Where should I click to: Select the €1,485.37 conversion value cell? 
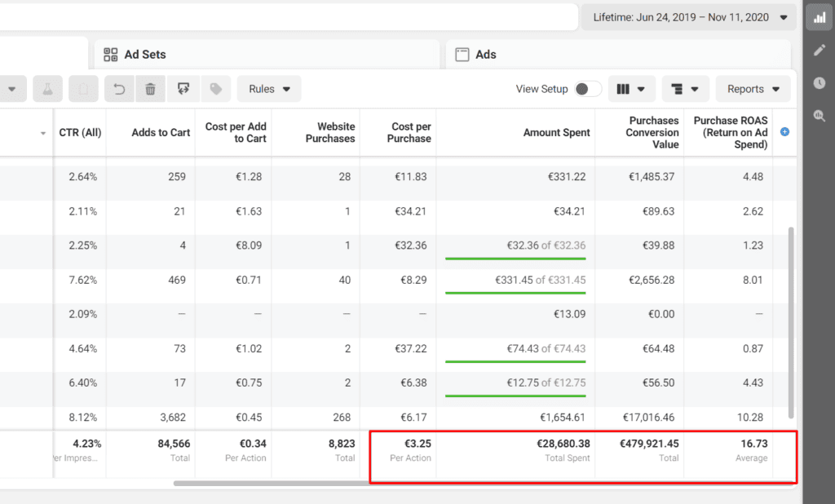click(x=652, y=177)
